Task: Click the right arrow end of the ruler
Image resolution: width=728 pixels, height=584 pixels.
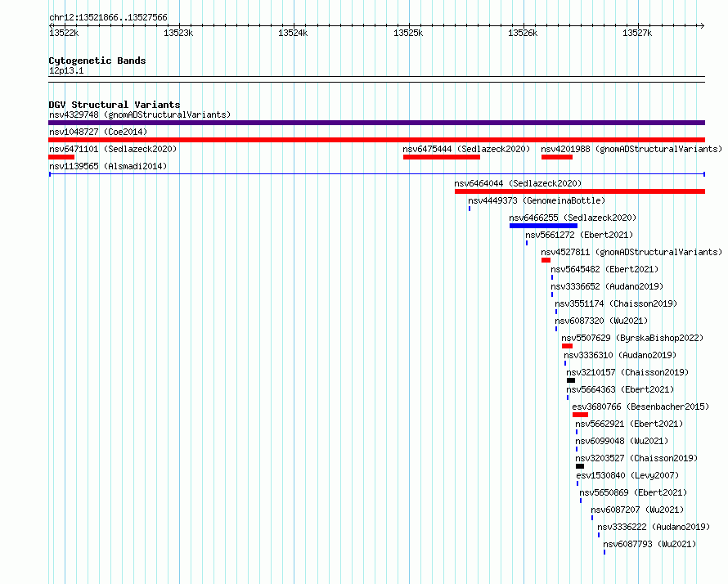Action: pyautogui.click(x=702, y=25)
